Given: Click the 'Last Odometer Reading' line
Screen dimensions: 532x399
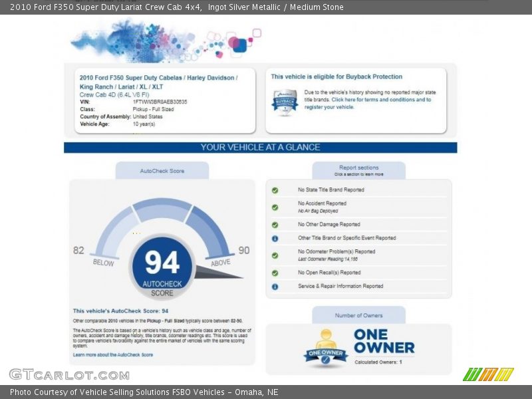Looking at the screenshot, I should (x=328, y=259).
